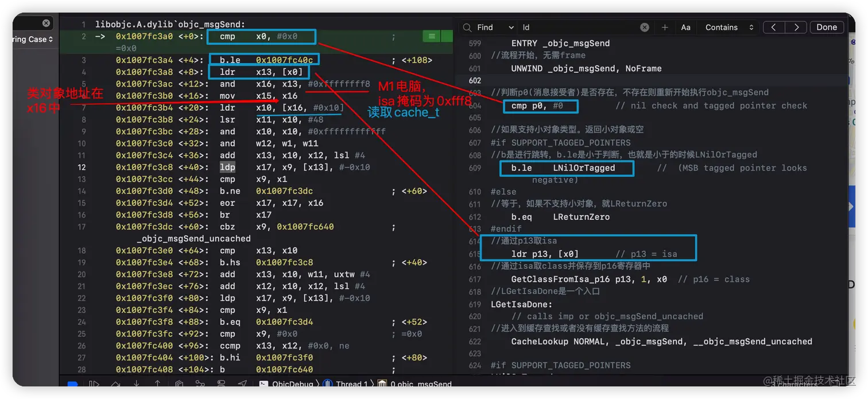Click 'cbz x9, 0x1007fc640' on line 17
The height and width of the screenshot is (399, 868).
pyautogui.click(x=277, y=227)
